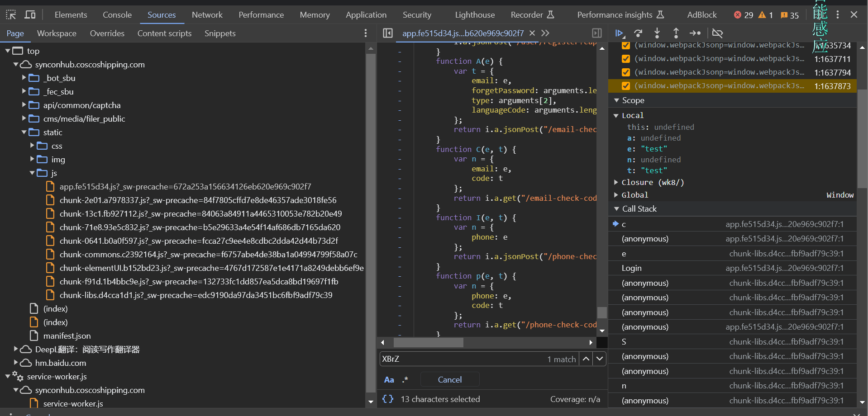This screenshot has height=416, width=868.
Task: Step over next function call
Action: pyautogui.click(x=638, y=33)
